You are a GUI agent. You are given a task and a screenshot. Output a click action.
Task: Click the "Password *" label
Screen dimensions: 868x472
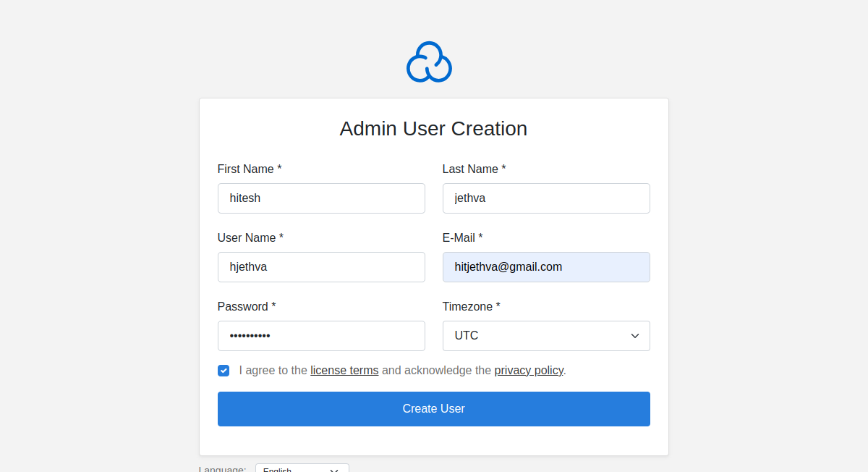(246, 306)
